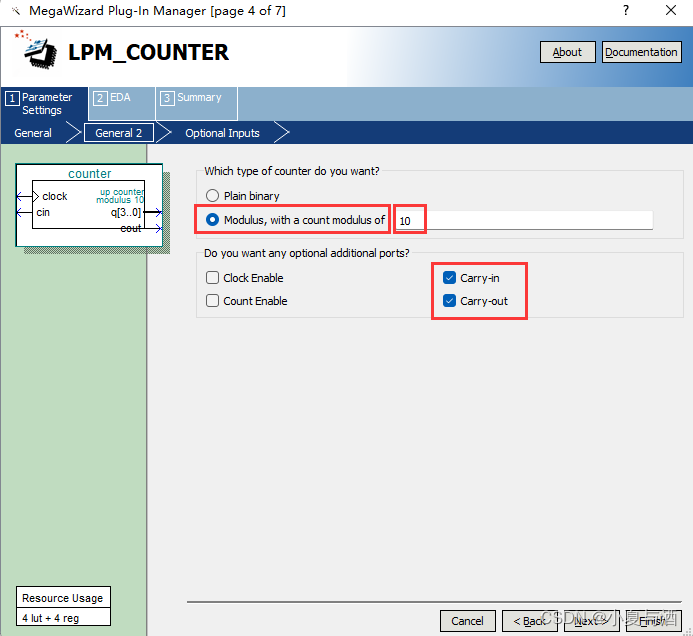This screenshot has width=693, height=636.
Task: Click the 'clock' port in diagram
Action: coord(55,196)
